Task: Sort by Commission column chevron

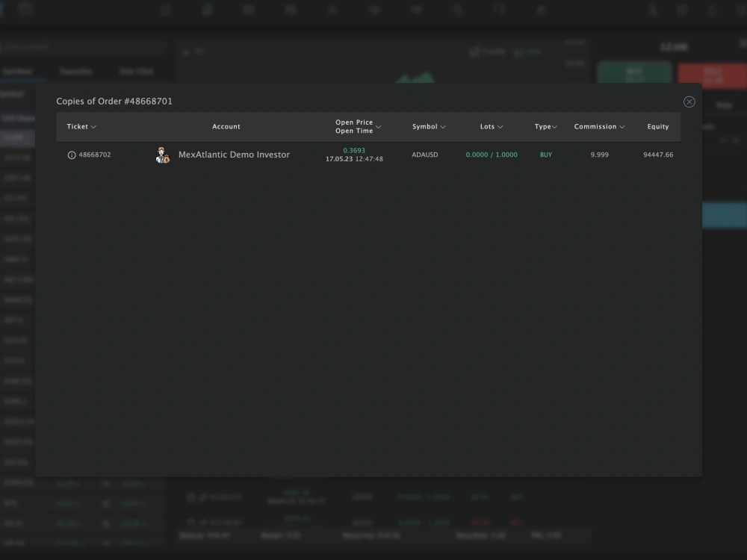Action: pos(622,127)
